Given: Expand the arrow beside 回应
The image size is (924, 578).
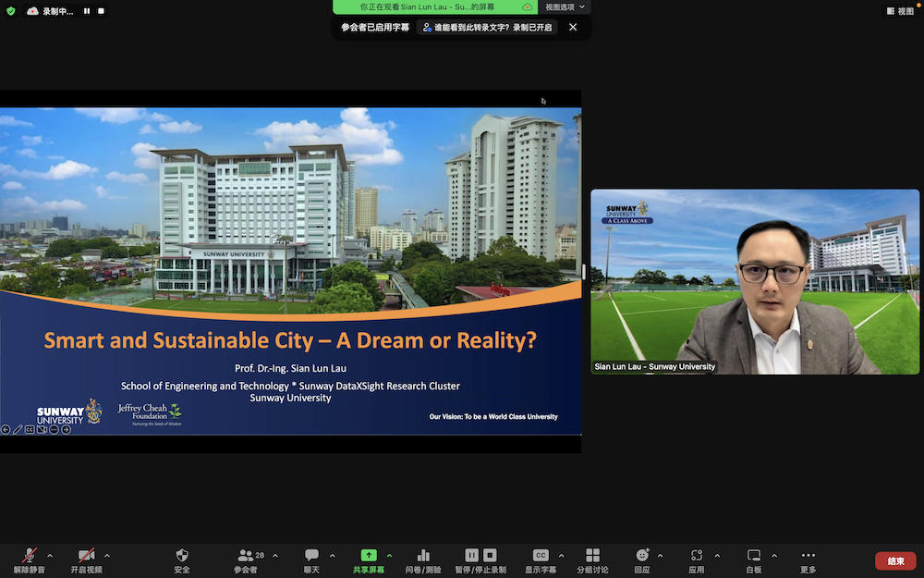Looking at the screenshot, I should click(660, 556).
